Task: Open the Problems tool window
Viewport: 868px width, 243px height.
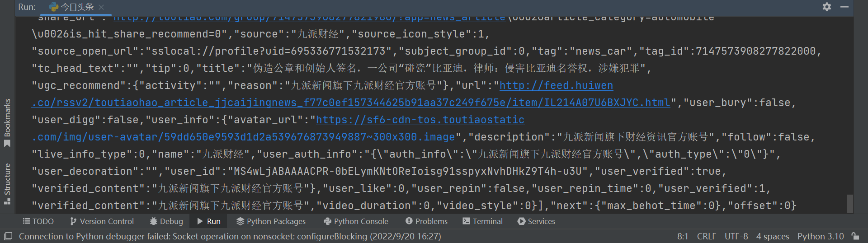Action: [x=427, y=221]
